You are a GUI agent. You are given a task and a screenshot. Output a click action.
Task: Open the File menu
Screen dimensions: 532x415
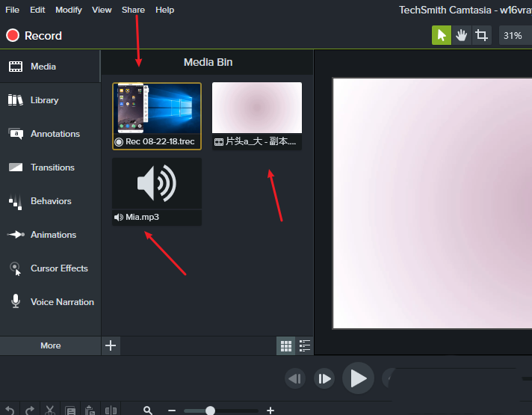(x=12, y=10)
